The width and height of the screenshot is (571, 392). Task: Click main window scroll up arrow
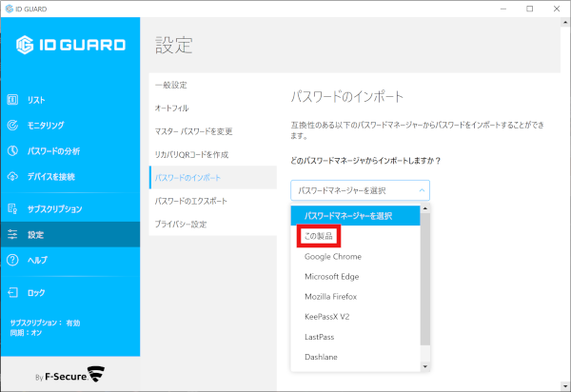tap(565, 22)
